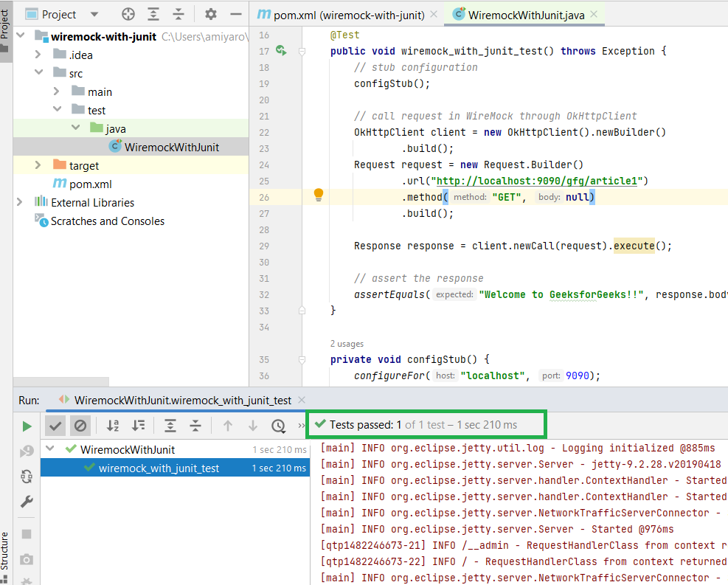The image size is (728, 585).
Task: Click the yellow lightbulb intention icon
Action: point(319,195)
